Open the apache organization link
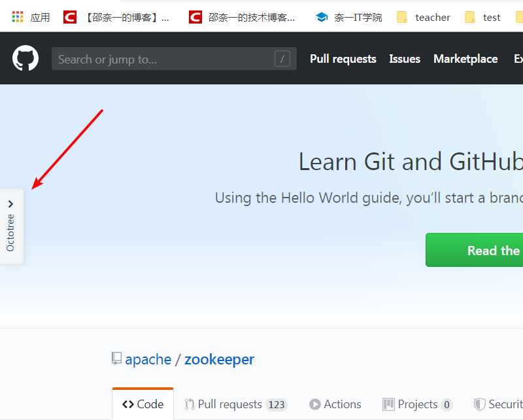Screen dimensions: 523x420 click(148, 359)
